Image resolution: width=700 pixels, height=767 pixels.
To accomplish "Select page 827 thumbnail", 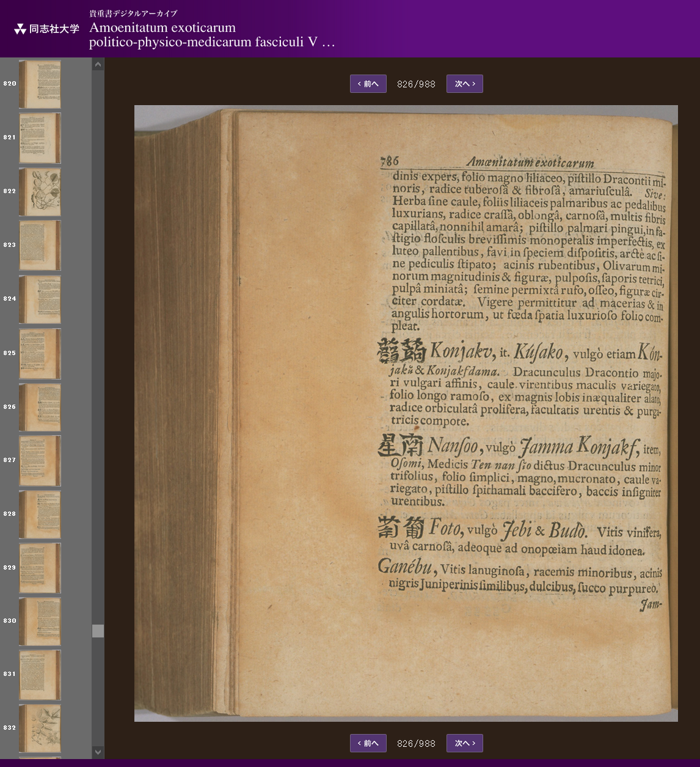I will pyautogui.click(x=40, y=461).
